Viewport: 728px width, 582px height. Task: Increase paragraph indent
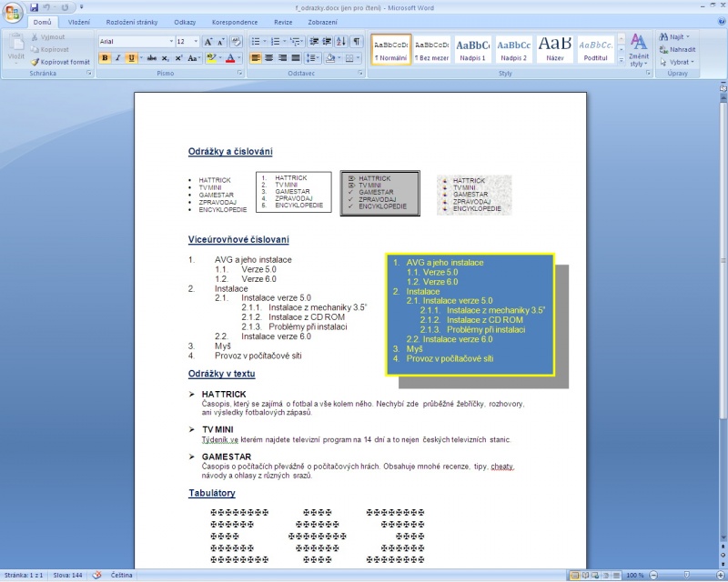tap(327, 42)
